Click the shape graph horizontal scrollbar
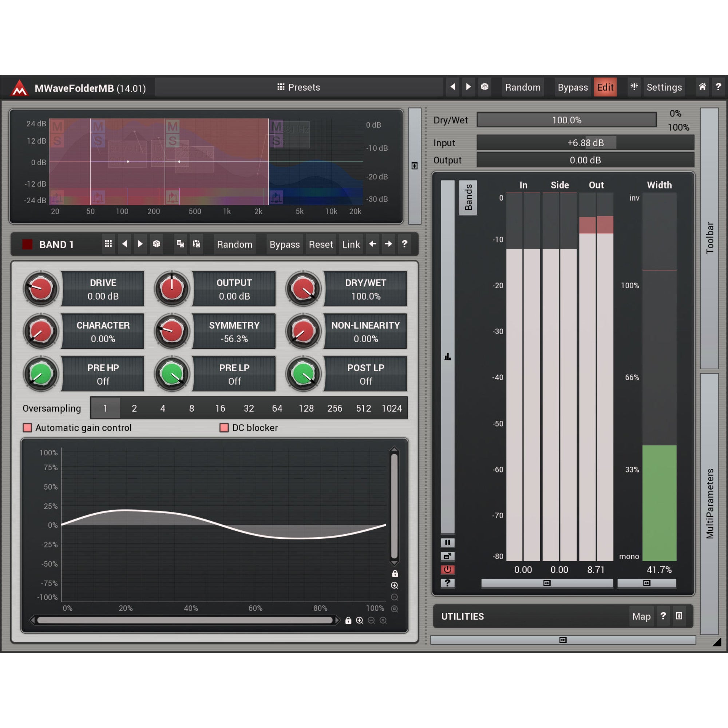The height and width of the screenshot is (728, 728). pos(185,620)
